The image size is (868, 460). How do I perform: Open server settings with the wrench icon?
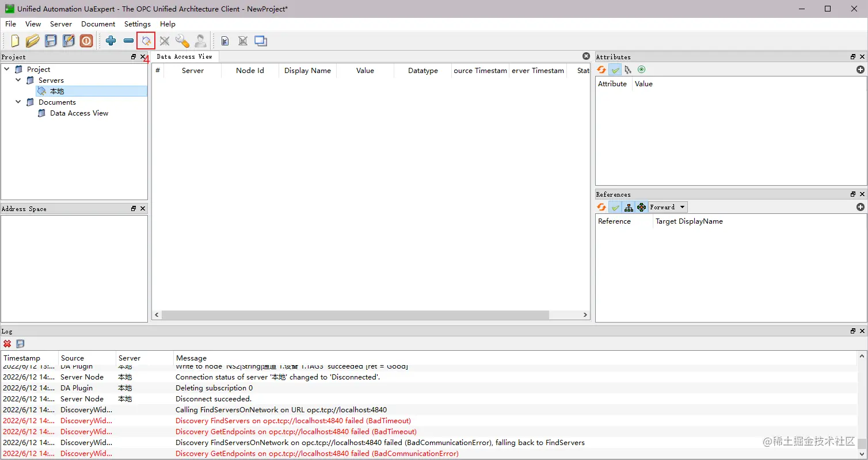coord(182,41)
